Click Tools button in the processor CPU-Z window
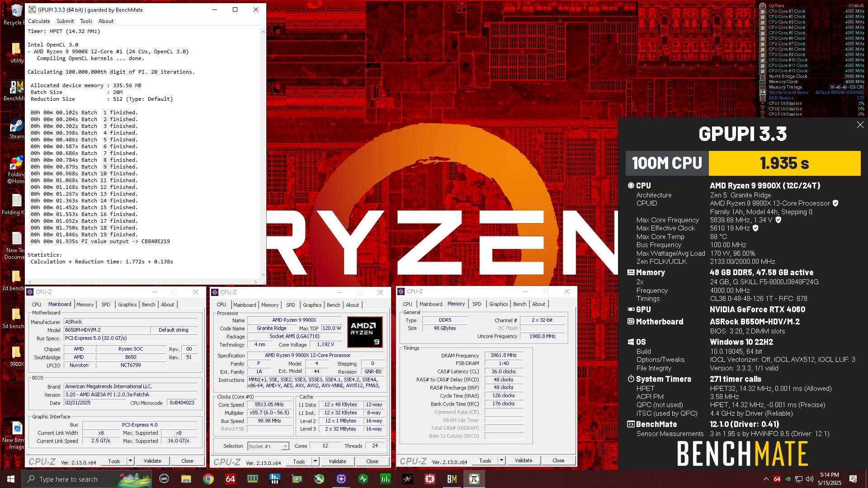The height and width of the screenshot is (488, 868). (x=299, y=461)
